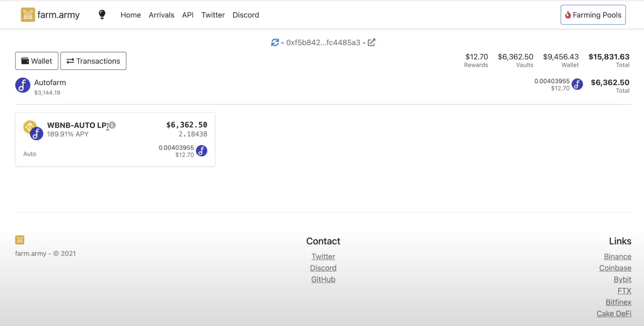Click the info icon next to WBNB-AUTO LP

point(112,125)
